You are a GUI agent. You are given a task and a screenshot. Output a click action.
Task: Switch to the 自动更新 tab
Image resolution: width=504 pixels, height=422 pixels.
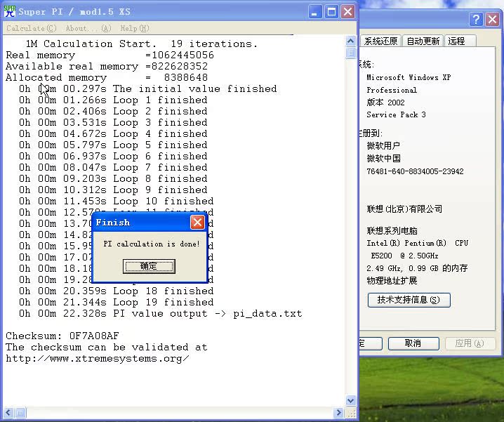423,41
